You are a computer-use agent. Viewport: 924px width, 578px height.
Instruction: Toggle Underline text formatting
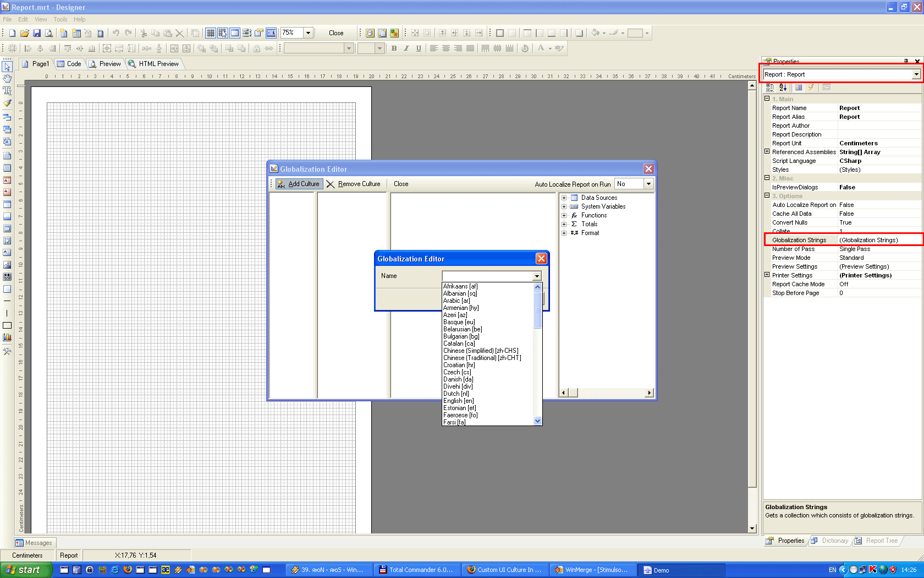(x=419, y=48)
